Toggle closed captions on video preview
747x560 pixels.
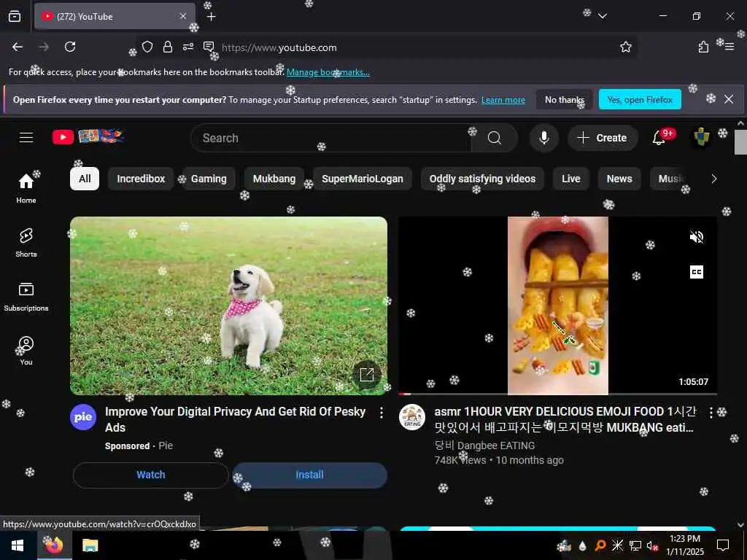click(697, 272)
